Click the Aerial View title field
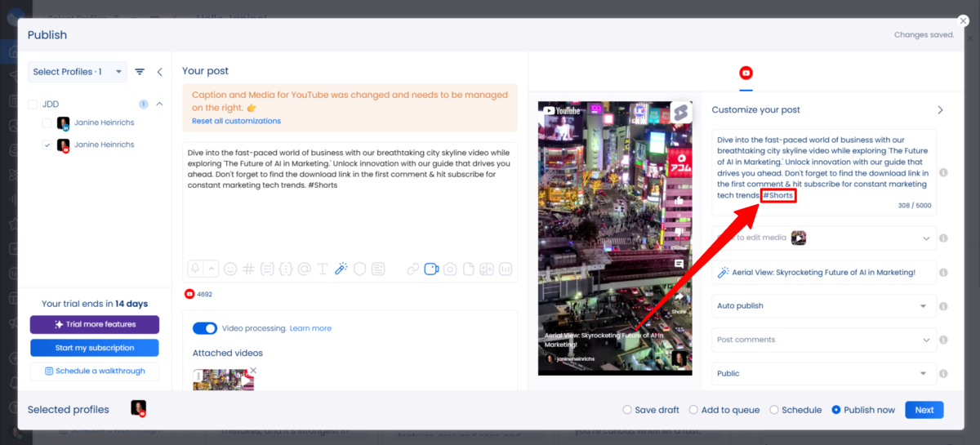 click(x=825, y=273)
